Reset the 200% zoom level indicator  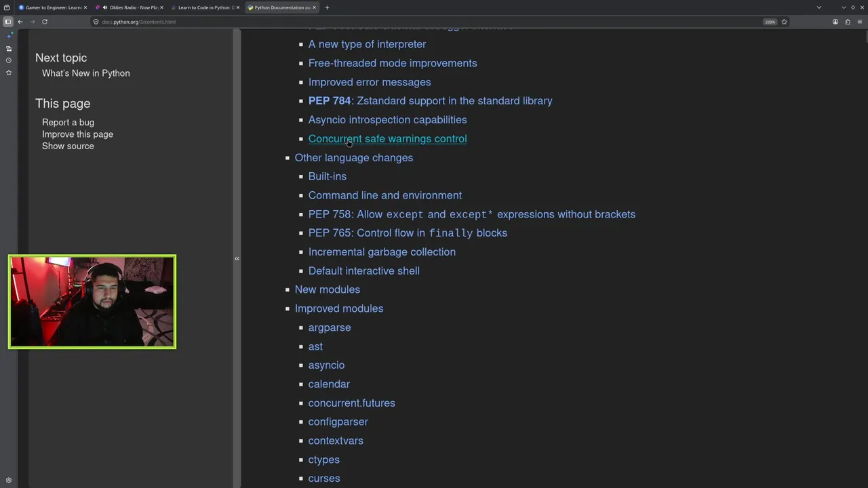pos(770,22)
